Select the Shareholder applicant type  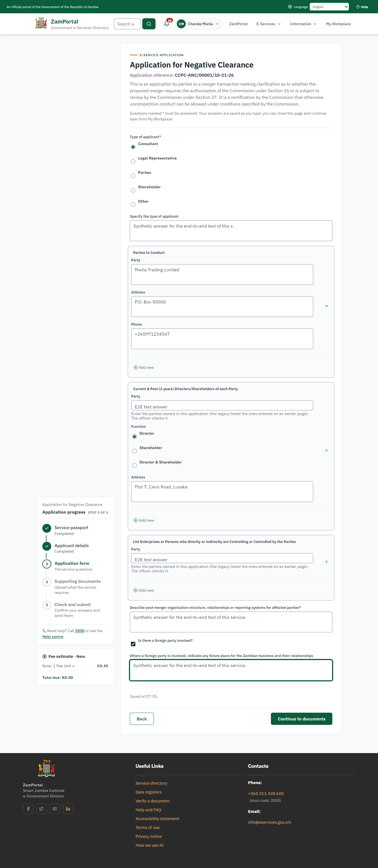point(133,190)
